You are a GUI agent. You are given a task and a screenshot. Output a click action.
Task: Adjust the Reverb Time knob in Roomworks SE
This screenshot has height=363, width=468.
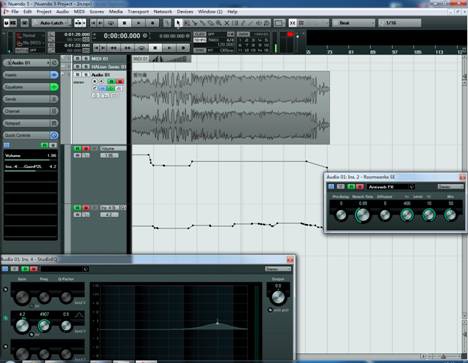click(x=362, y=215)
